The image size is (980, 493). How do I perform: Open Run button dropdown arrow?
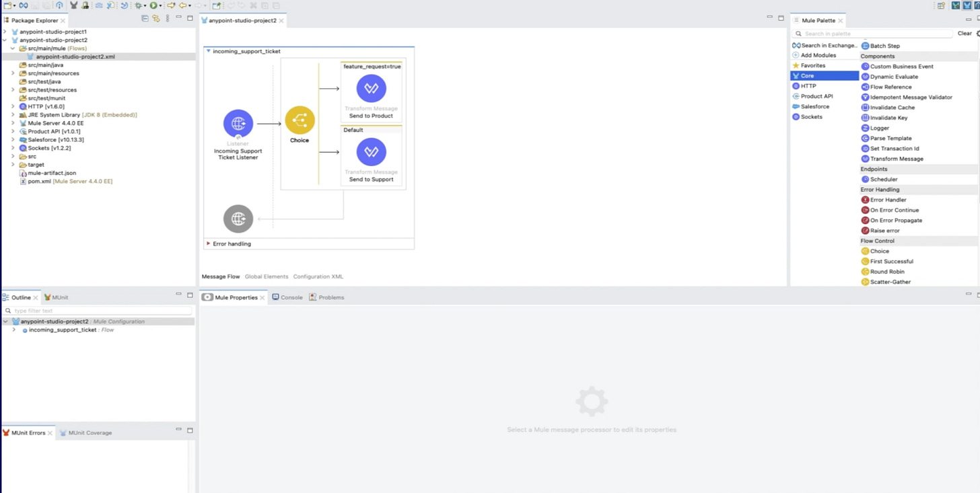(x=160, y=6)
